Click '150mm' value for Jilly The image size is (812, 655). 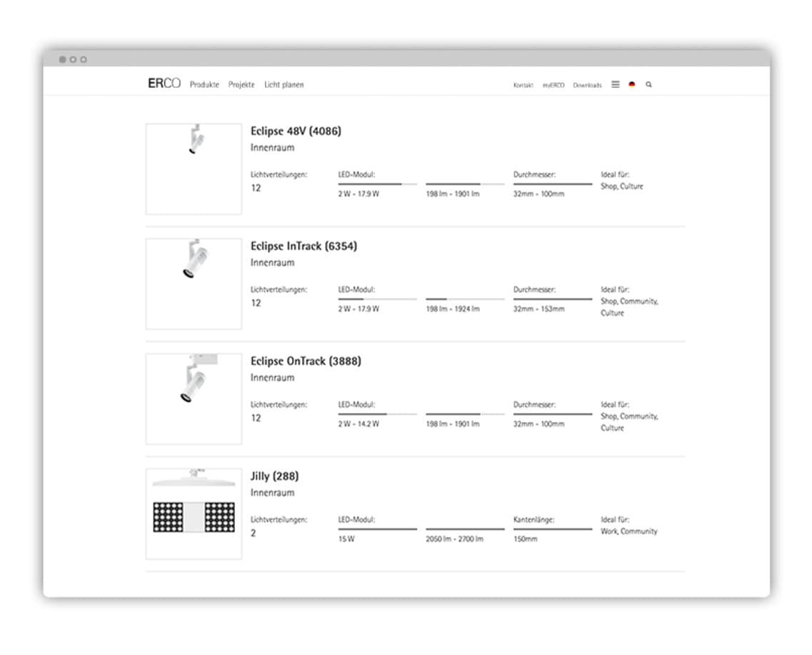(525, 539)
